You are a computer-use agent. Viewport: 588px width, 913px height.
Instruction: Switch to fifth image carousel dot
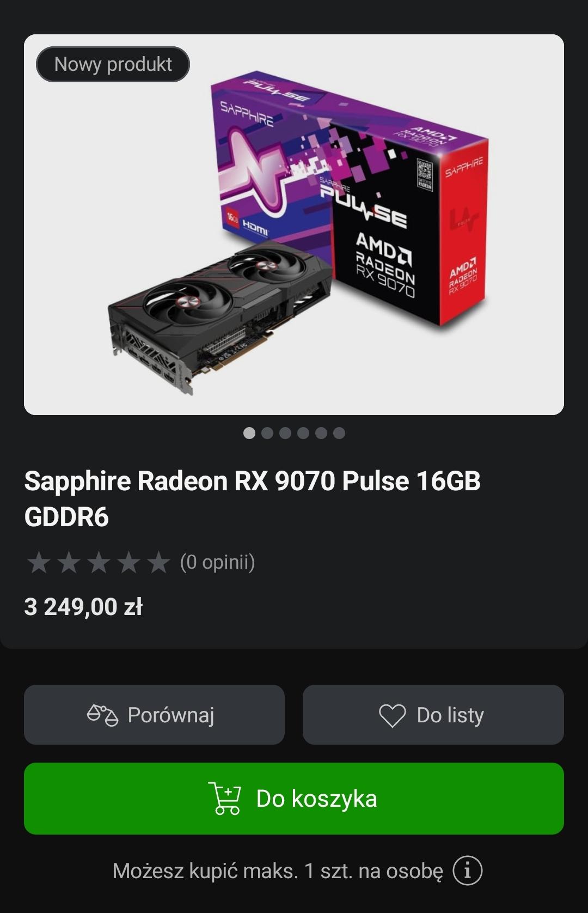(x=321, y=433)
